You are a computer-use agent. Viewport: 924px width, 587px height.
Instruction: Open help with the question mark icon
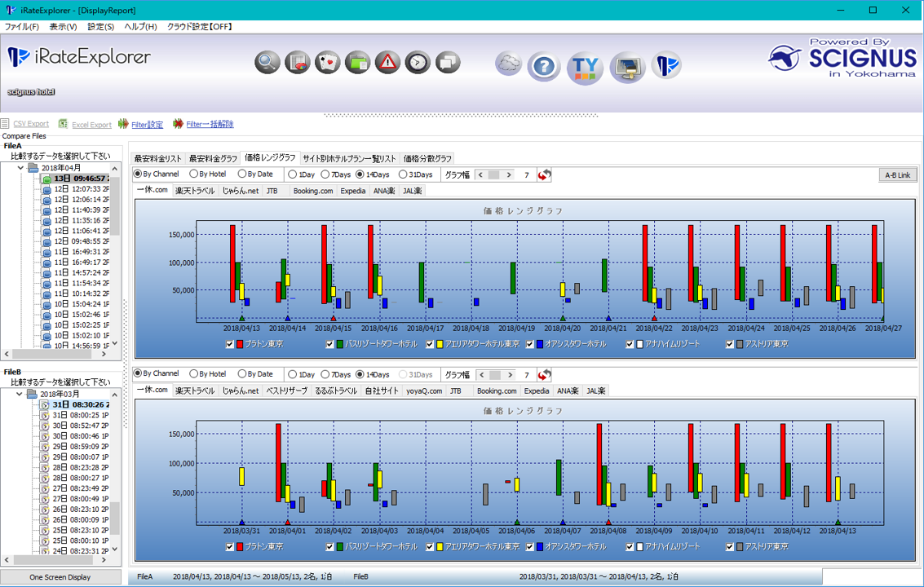[544, 66]
